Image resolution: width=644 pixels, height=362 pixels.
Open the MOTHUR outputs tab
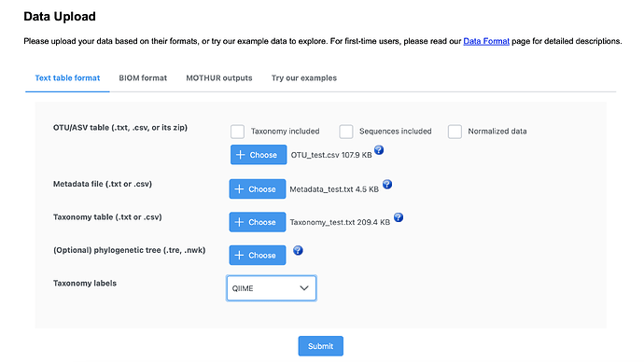(219, 78)
